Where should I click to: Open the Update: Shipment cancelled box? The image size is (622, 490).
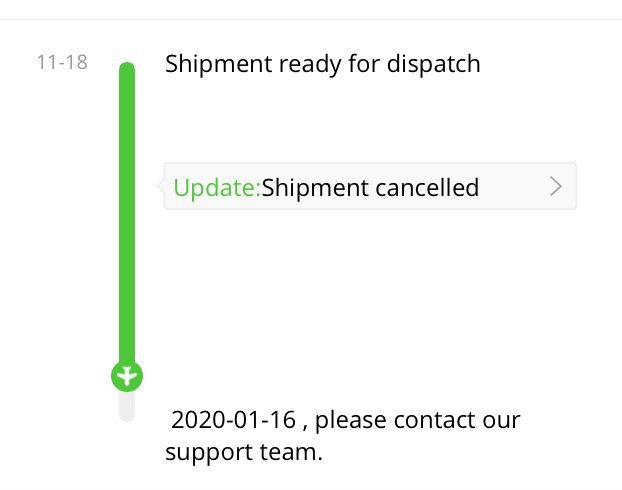[x=370, y=187]
